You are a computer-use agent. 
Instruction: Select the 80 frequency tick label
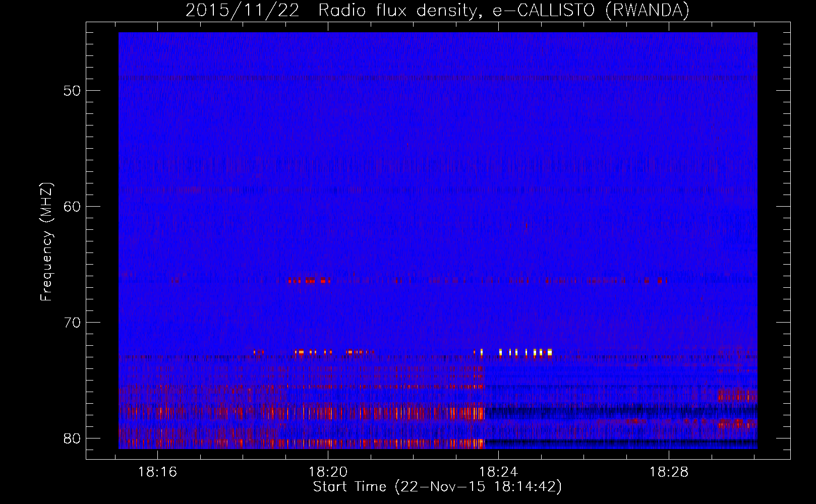tap(72, 438)
